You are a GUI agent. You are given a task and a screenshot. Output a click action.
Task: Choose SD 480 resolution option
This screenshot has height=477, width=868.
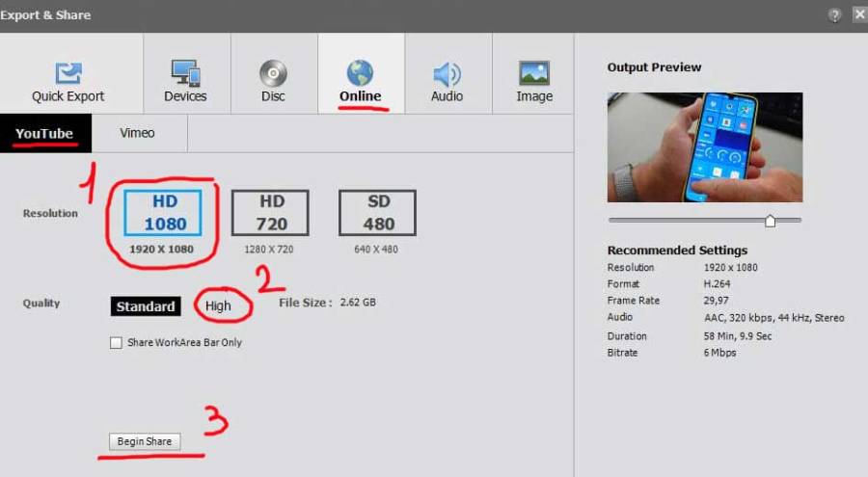coord(377,213)
